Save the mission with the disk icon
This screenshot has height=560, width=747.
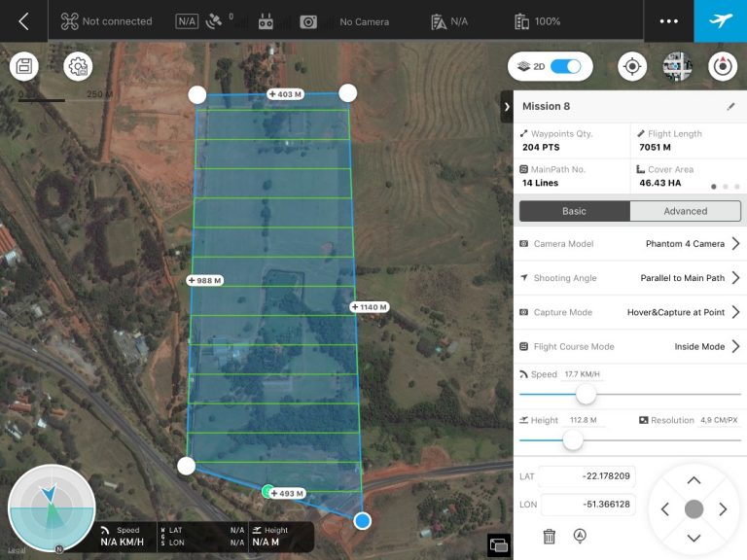click(x=24, y=66)
